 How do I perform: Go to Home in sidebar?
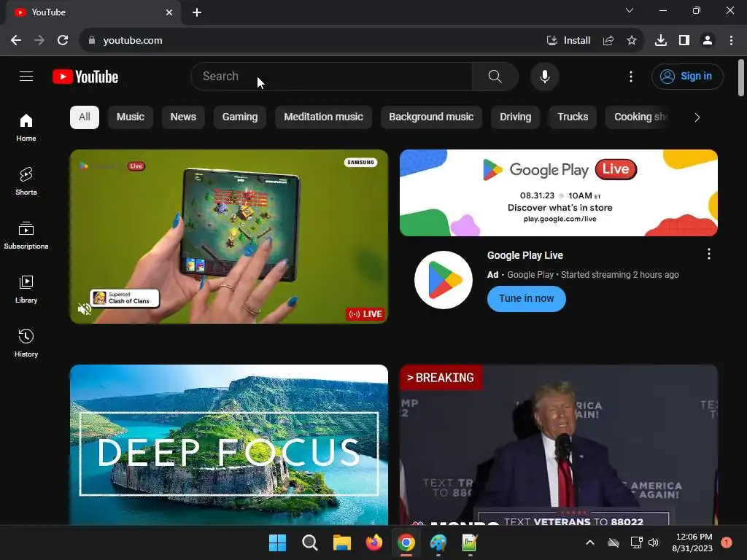tap(26, 128)
